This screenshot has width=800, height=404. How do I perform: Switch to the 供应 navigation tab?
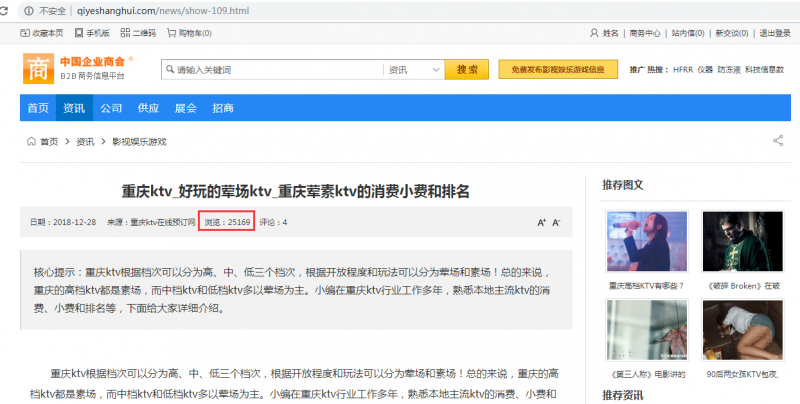pos(148,108)
